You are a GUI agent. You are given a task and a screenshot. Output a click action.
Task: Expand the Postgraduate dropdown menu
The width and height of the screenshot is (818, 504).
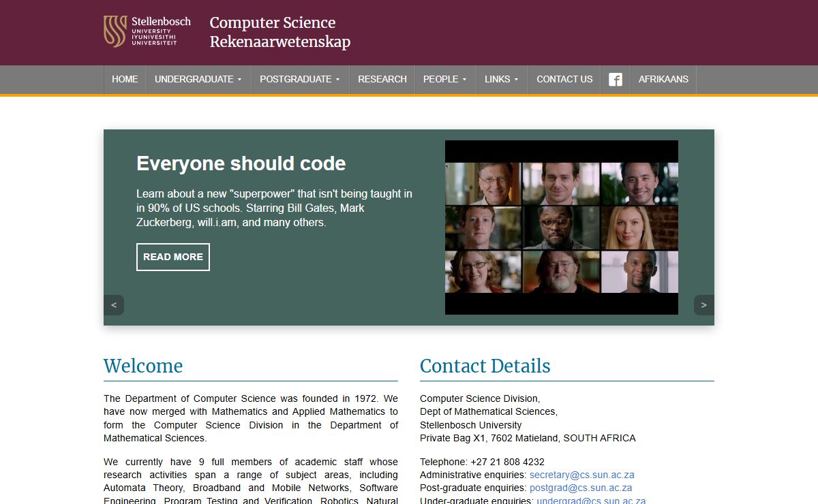299,80
